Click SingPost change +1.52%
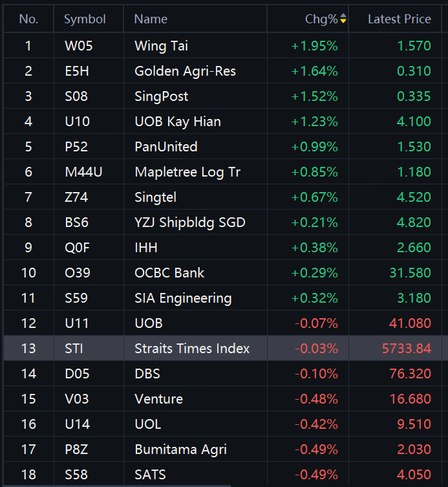This screenshot has width=448, height=487. (x=314, y=96)
